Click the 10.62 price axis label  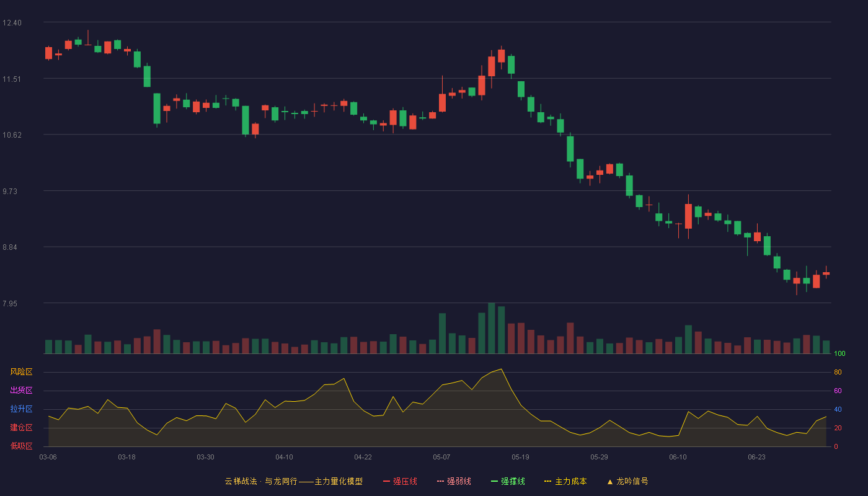(x=12, y=135)
